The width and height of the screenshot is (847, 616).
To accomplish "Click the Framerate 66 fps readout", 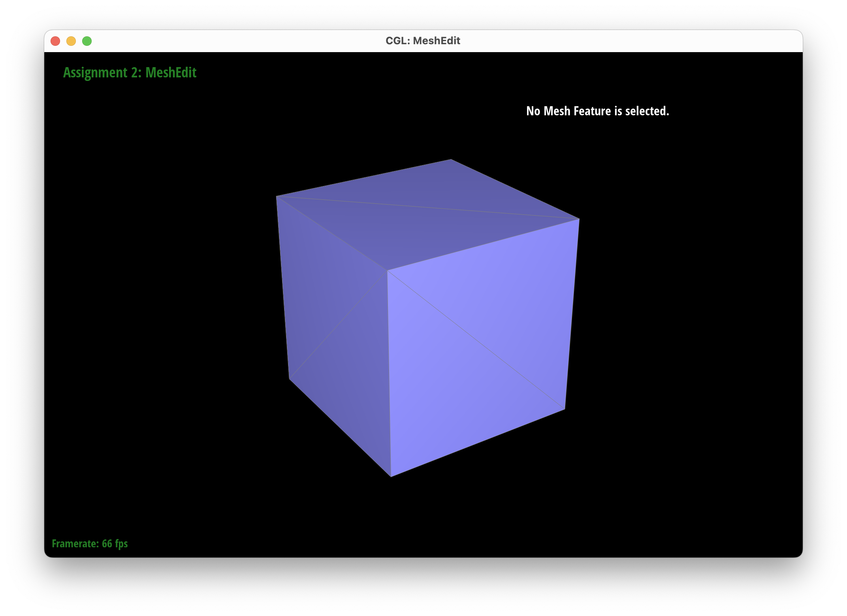I will coord(90,544).
